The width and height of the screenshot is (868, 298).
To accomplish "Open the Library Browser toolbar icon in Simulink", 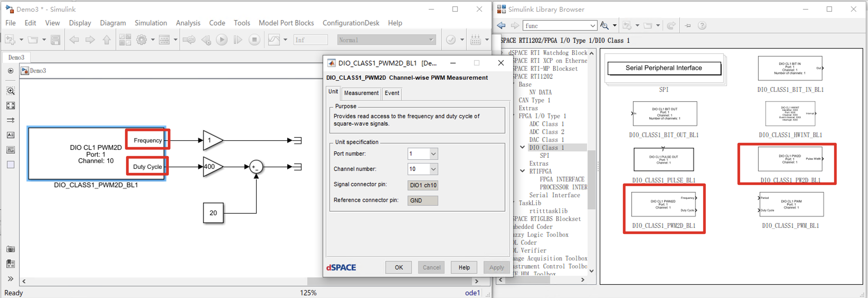I will tap(125, 40).
